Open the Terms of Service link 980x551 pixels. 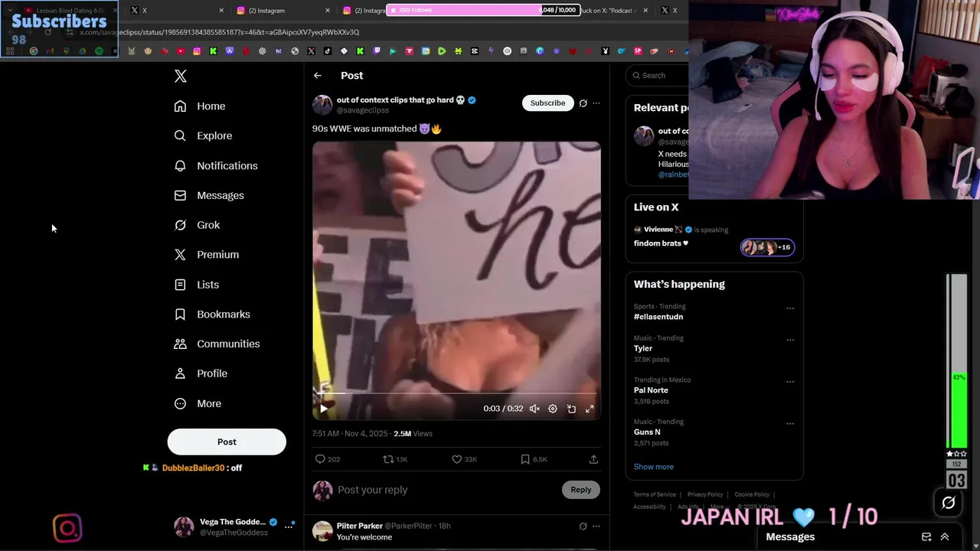(655, 494)
